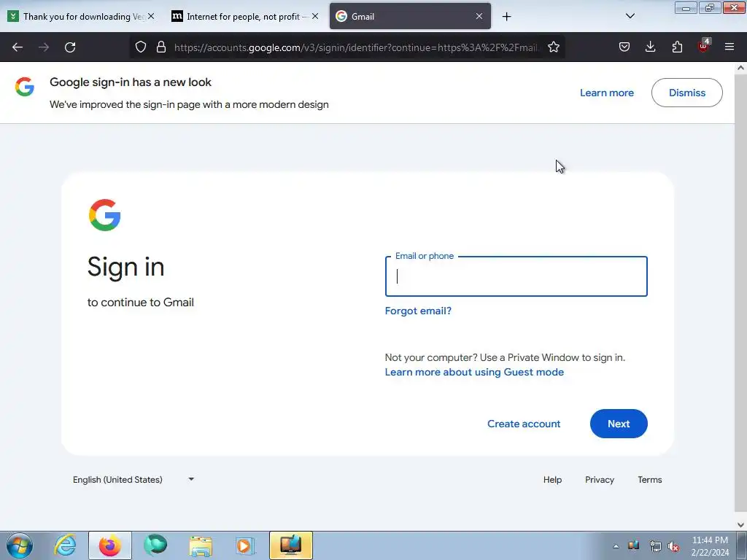
Task: Launch Internet Explorer from the taskbar
Action: click(64, 545)
